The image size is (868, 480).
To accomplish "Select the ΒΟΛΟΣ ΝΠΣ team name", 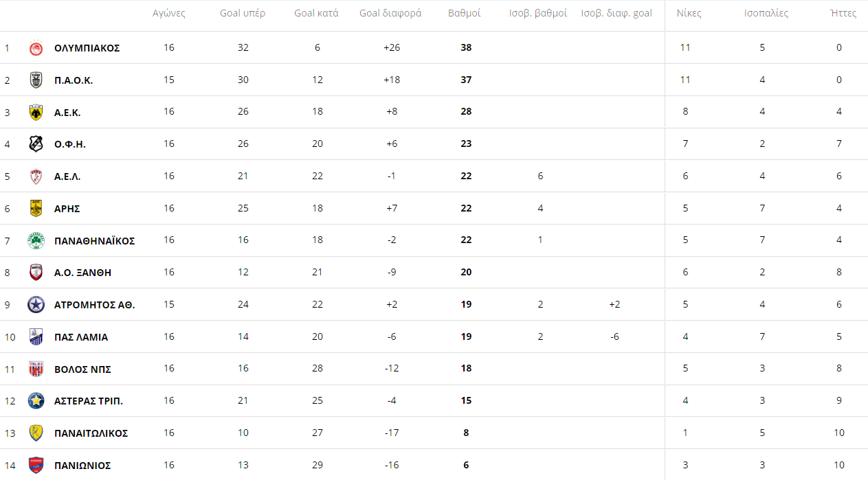I will [82, 369].
